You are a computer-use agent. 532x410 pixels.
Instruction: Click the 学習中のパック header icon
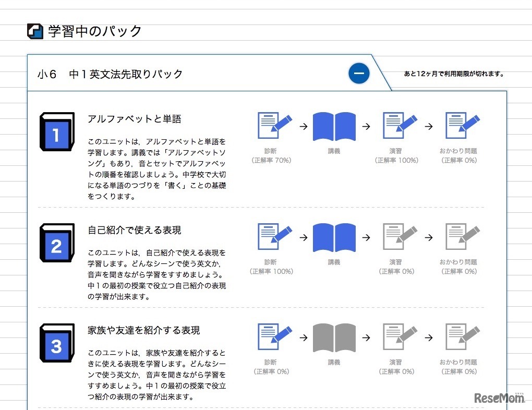(33, 30)
